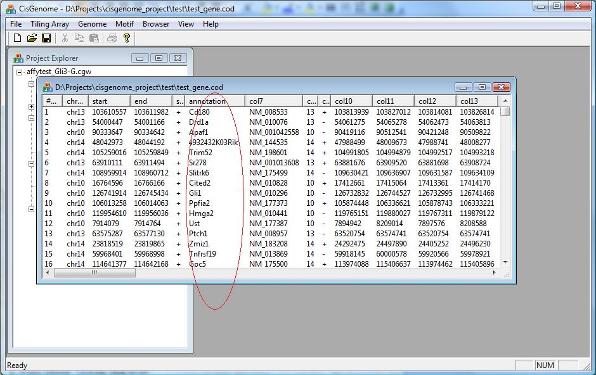Open the Help menu
The image size is (596, 375).
210,24
